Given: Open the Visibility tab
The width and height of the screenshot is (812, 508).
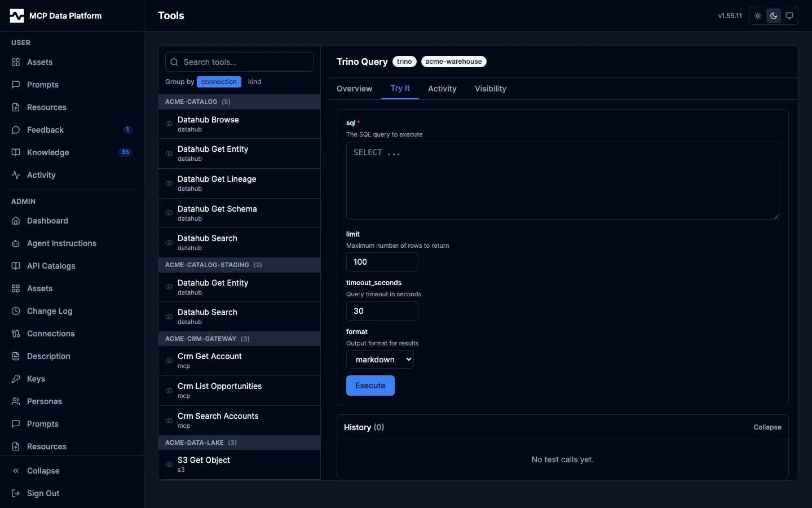Looking at the screenshot, I should click(x=491, y=89).
